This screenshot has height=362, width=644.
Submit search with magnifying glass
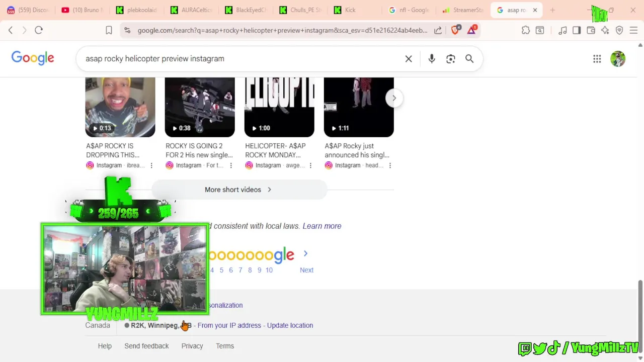point(469,59)
